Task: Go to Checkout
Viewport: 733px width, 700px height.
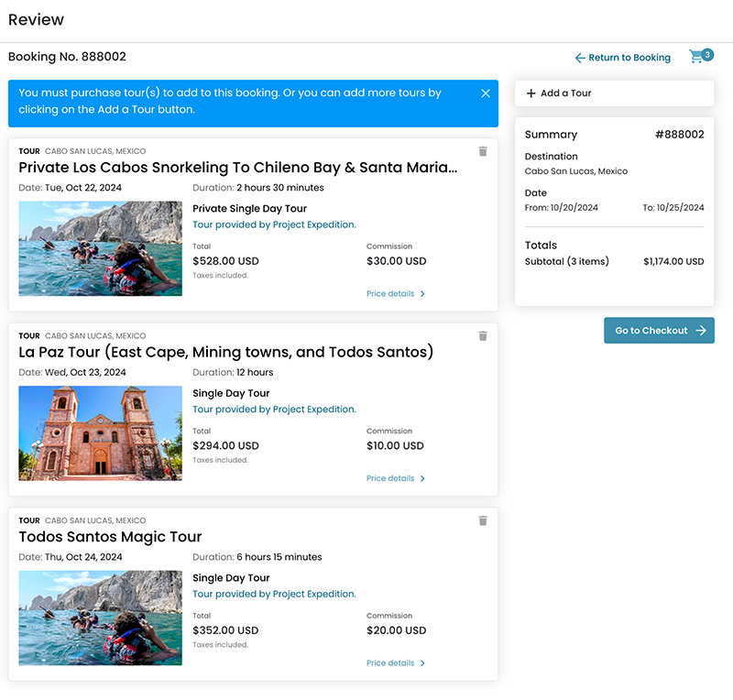Action: point(651,331)
